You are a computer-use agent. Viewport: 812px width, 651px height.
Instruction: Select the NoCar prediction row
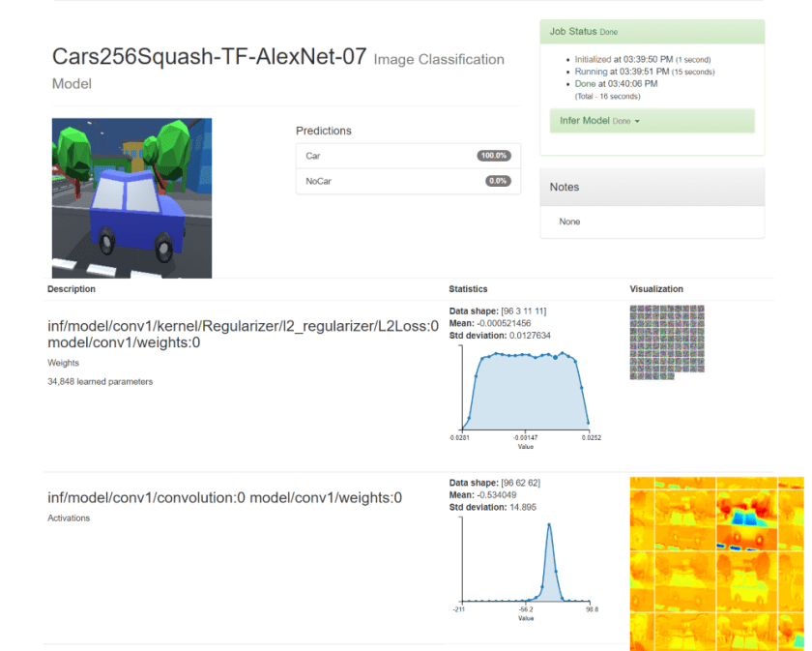pos(387,181)
